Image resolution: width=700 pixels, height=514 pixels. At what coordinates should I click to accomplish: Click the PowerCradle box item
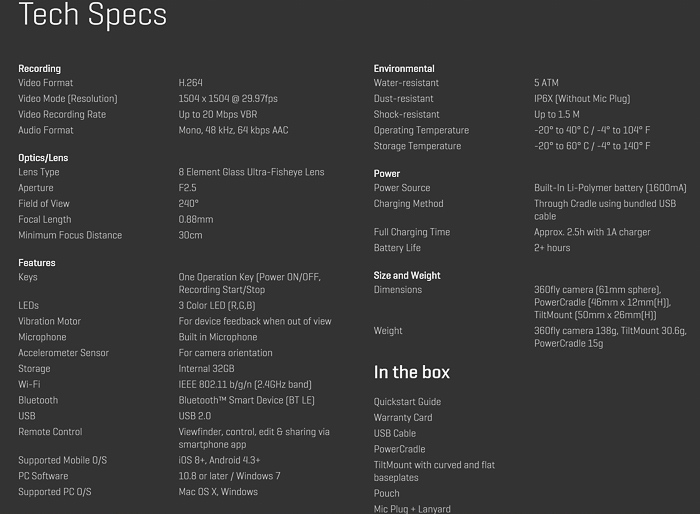(x=400, y=449)
